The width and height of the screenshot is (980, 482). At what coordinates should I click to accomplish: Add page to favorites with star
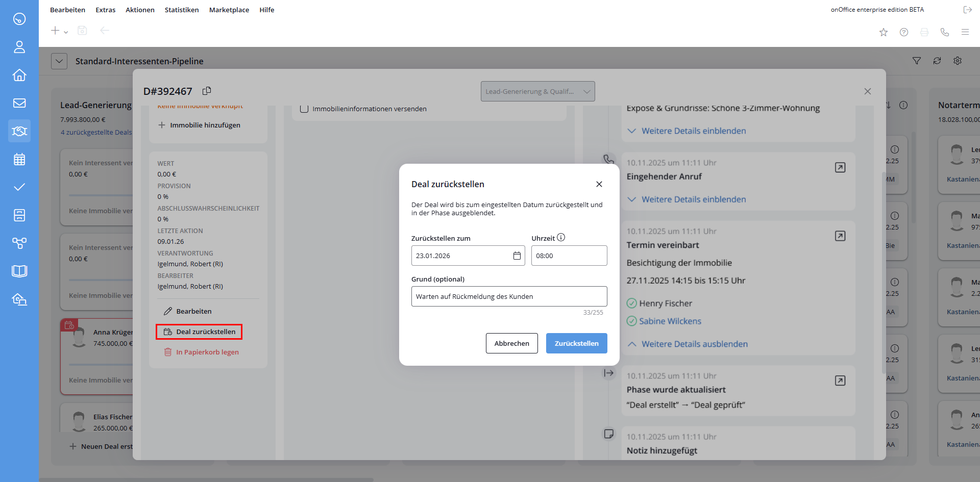pos(884,32)
